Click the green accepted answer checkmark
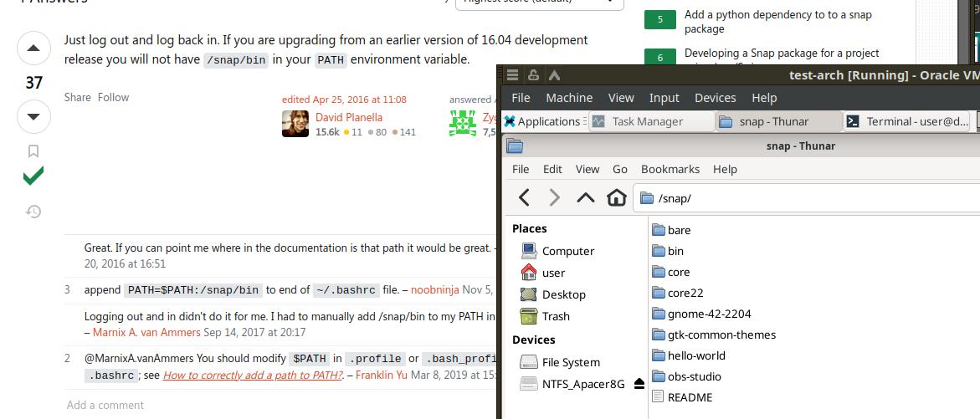This screenshot has height=419, width=980. (33, 176)
